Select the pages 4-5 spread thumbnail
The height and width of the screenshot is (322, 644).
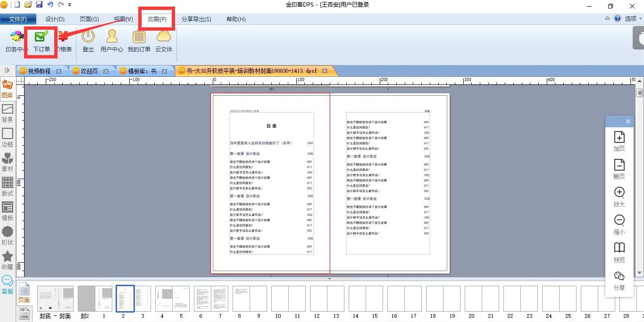point(172,298)
